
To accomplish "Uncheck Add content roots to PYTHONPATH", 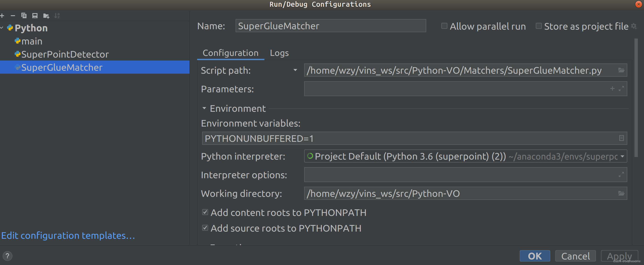I will tap(205, 212).
